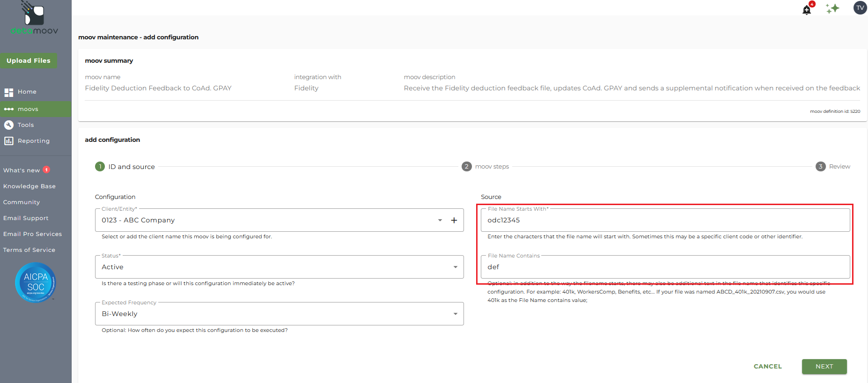The height and width of the screenshot is (383, 868).
Task: Click the sparkle AI assistant icon
Action: [832, 8]
